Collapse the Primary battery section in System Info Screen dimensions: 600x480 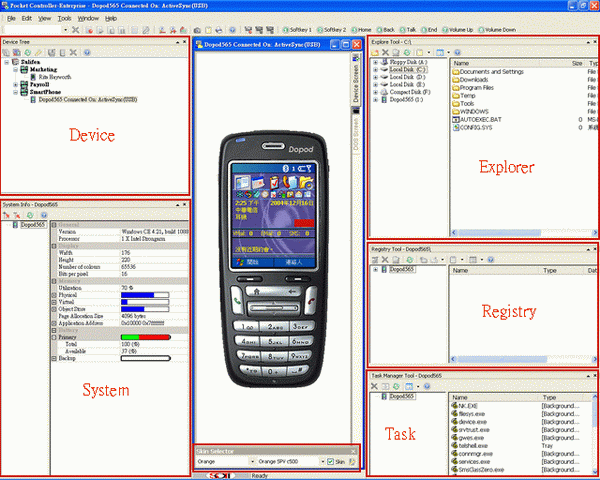[54, 337]
